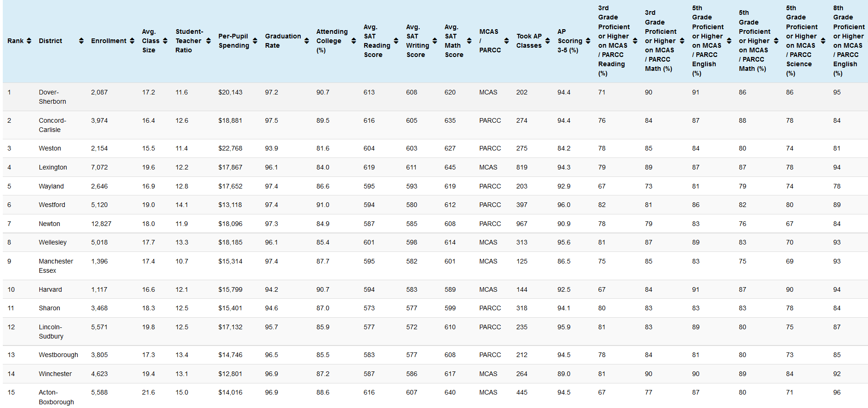Select the Westford district cell
This screenshot has width=868, height=408.
(52, 205)
